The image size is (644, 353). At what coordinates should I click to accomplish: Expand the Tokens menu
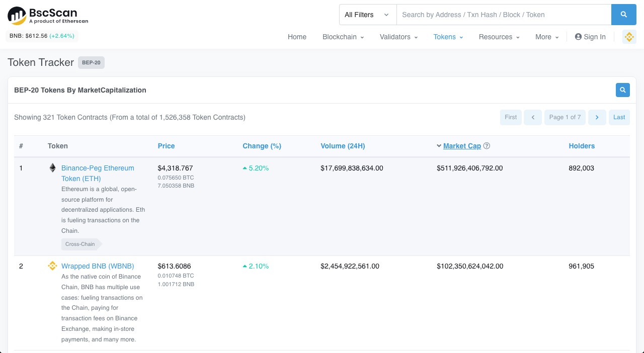(x=448, y=37)
